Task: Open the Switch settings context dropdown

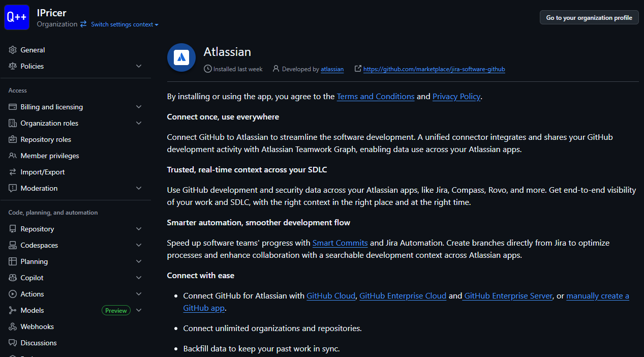Action: tap(125, 24)
